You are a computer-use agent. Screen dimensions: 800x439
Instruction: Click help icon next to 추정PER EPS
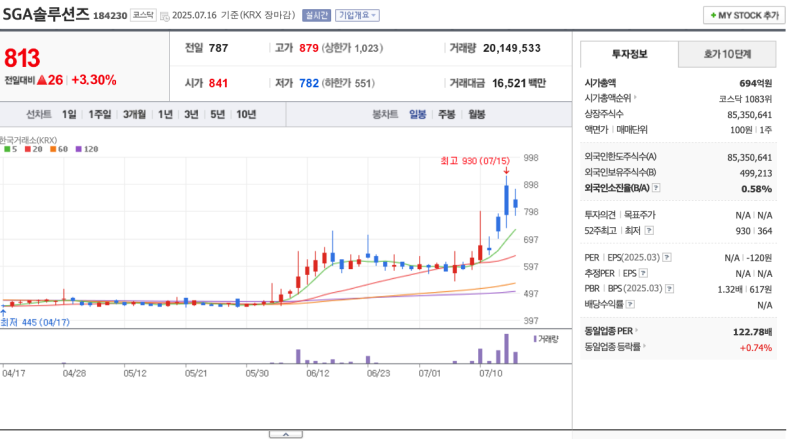643,273
